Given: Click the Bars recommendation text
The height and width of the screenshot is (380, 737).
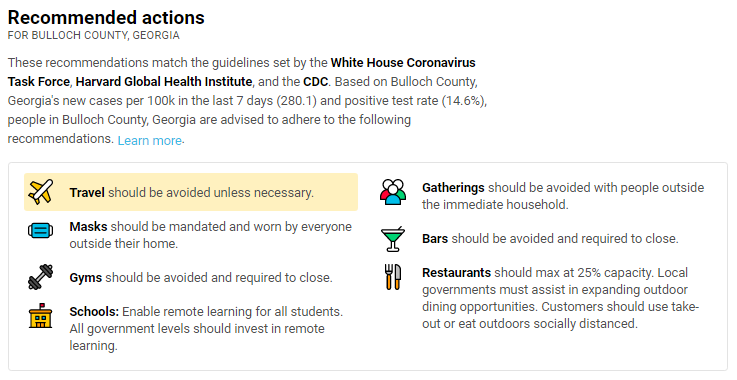Looking at the screenshot, I should point(550,239).
